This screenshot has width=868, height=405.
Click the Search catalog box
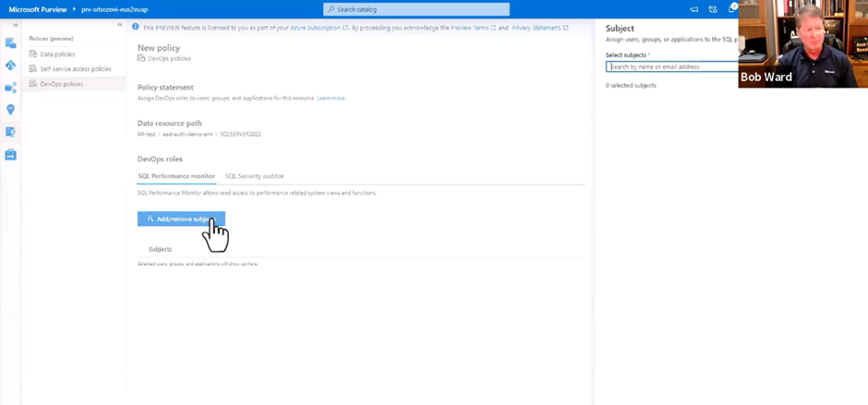(x=416, y=9)
